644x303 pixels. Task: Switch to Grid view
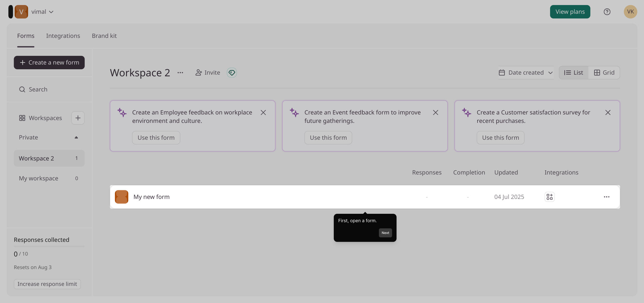(x=604, y=73)
